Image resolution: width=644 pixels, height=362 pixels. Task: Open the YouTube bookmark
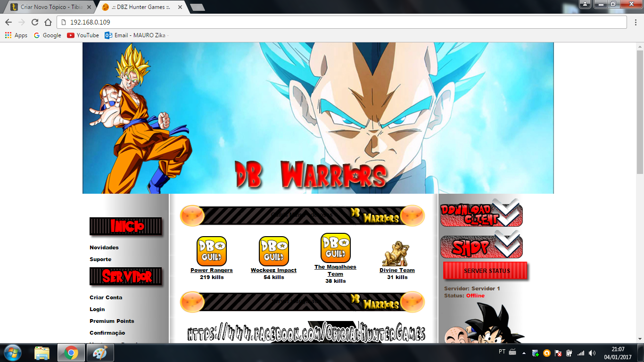tap(83, 35)
